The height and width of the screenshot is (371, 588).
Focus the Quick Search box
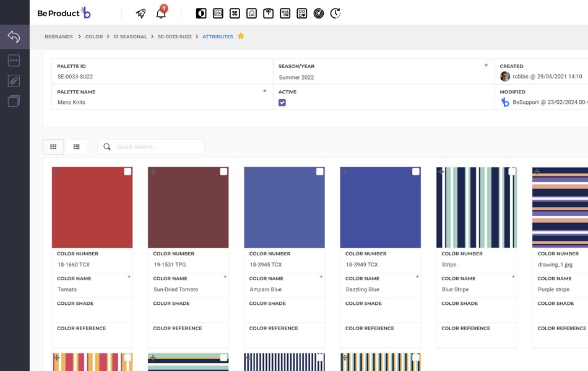coord(151,147)
